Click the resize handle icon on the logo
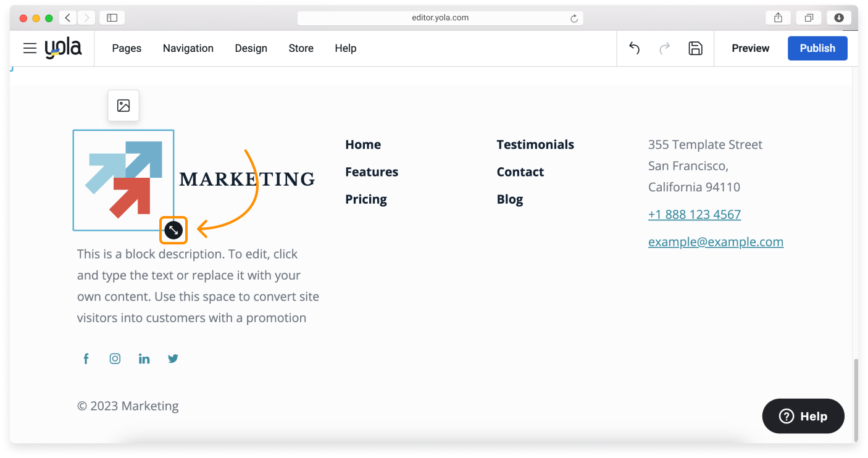Viewport: 868px width, 458px height. click(173, 230)
